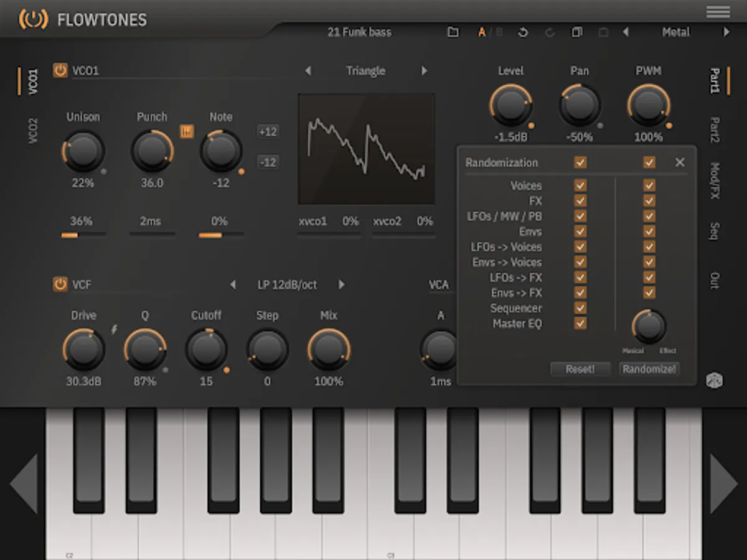Select previous VCO1 waveform
The image size is (747, 560).
point(308,71)
